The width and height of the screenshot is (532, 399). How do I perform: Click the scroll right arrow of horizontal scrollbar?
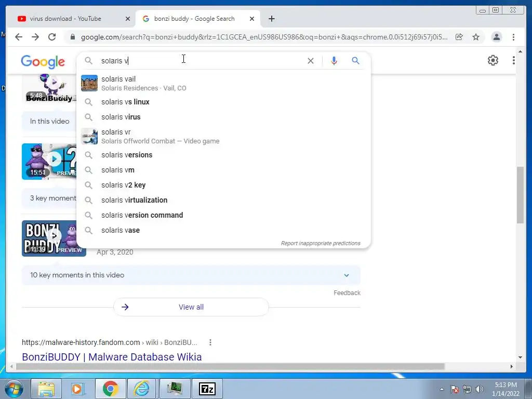click(x=512, y=366)
